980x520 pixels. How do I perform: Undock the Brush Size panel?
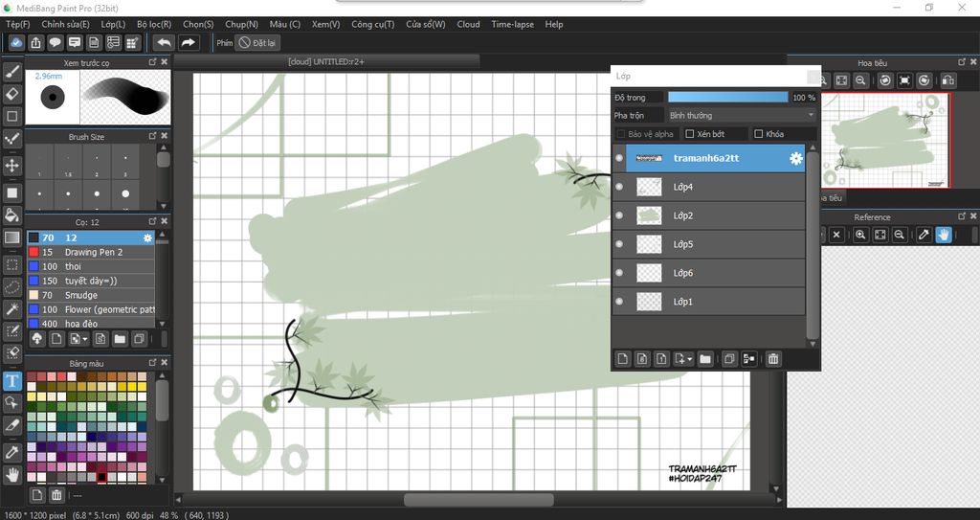click(x=152, y=136)
